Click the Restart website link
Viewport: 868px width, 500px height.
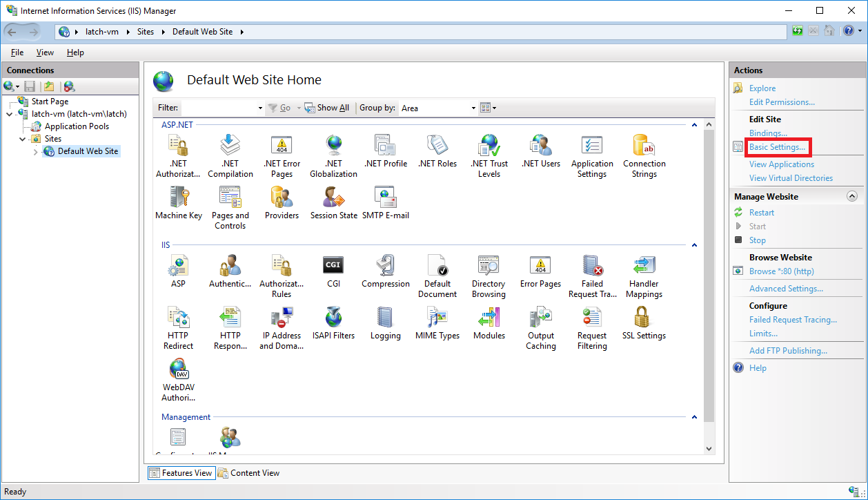(x=762, y=213)
